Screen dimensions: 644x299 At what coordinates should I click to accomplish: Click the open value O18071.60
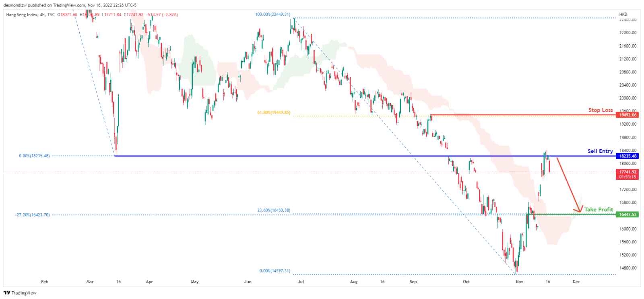click(67, 15)
